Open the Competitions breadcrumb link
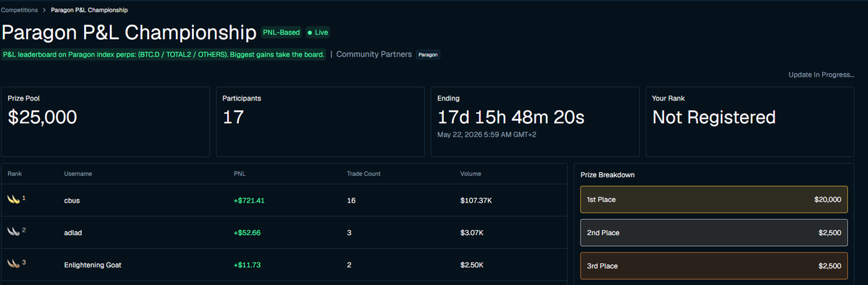The height and width of the screenshot is (285, 868). (x=20, y=10)
